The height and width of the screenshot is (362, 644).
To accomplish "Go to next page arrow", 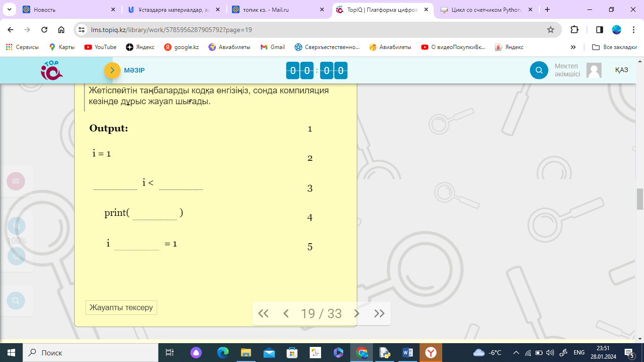I will [x=357, y=313].
